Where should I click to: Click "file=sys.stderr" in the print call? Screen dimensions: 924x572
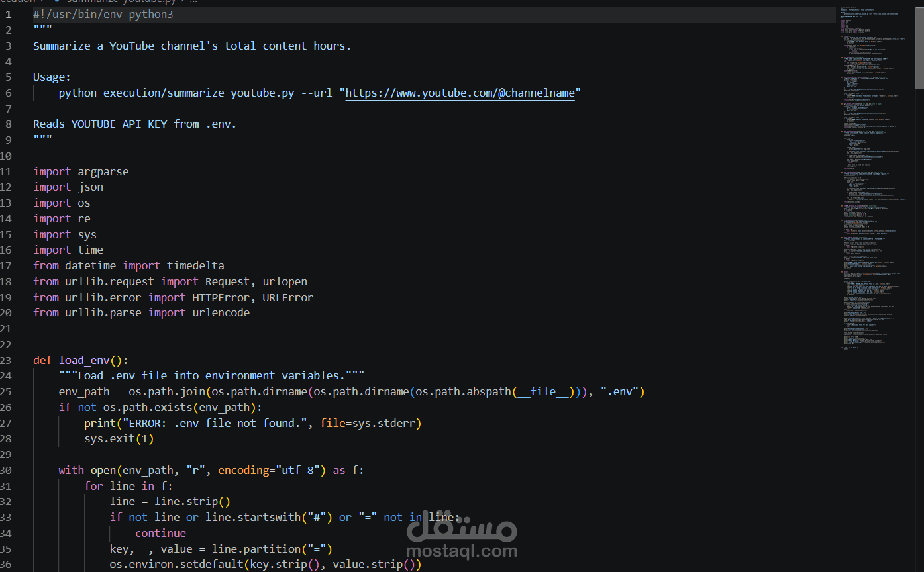coord(368,423)
